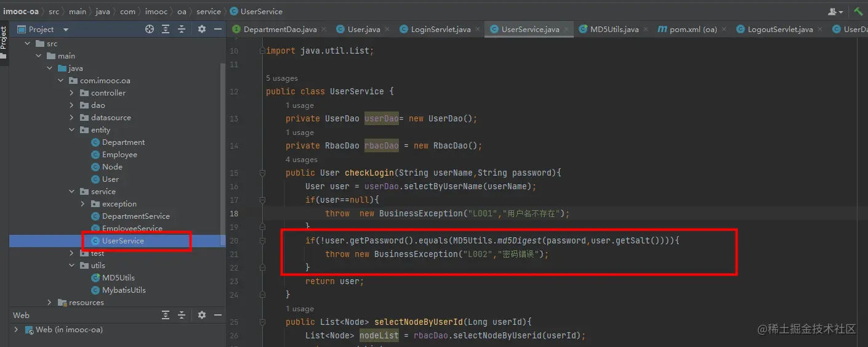The image size is (868, 347).
Task: Collapse the utils package chevron
Action: 72,266
